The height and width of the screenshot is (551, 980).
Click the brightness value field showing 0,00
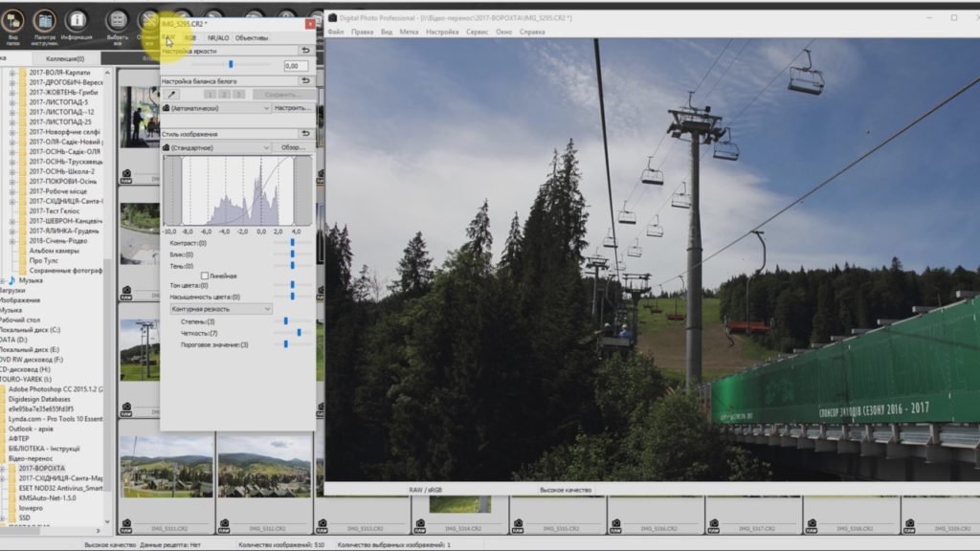296,66
